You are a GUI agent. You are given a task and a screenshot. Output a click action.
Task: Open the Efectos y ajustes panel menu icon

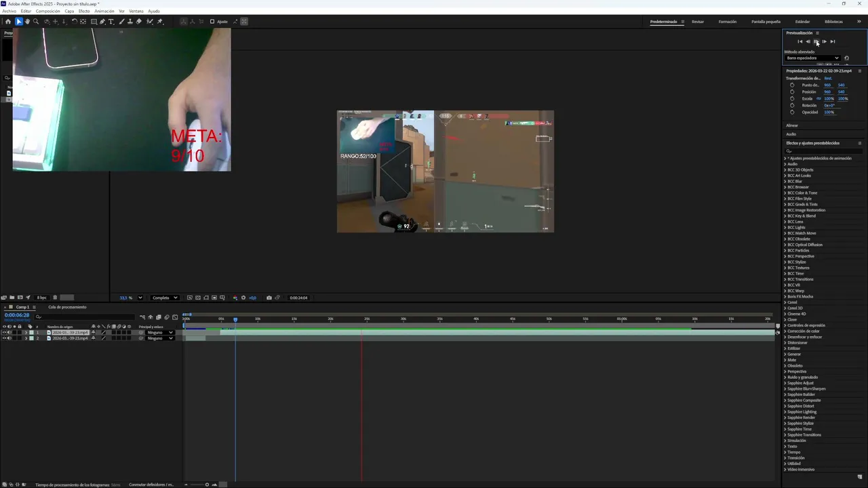[859, 143]
